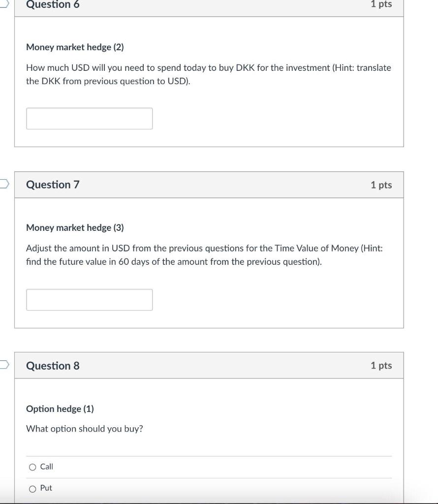
Task: Focus the Question 7 answer text field
Action: coord(89,300)
